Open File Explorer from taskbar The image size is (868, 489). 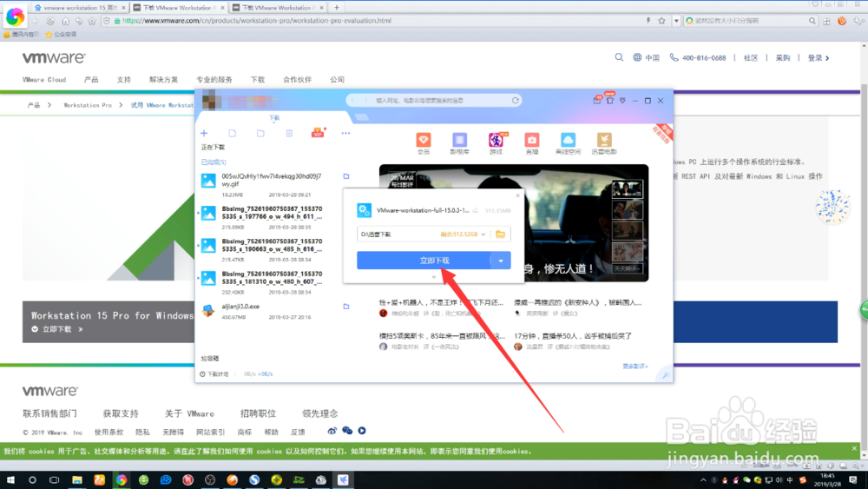click(77, 479)
